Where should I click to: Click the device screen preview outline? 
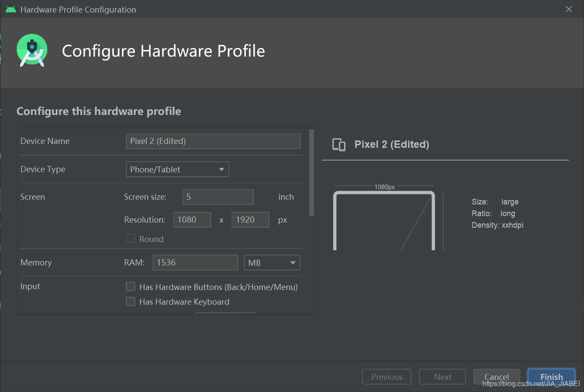(x=384, y=220)
